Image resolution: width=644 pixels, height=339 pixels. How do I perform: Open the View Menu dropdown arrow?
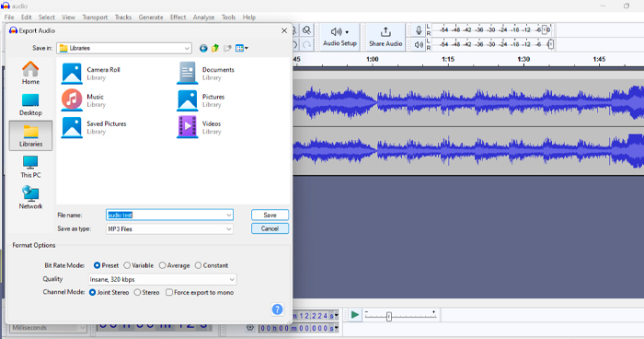tap(247, 49)
